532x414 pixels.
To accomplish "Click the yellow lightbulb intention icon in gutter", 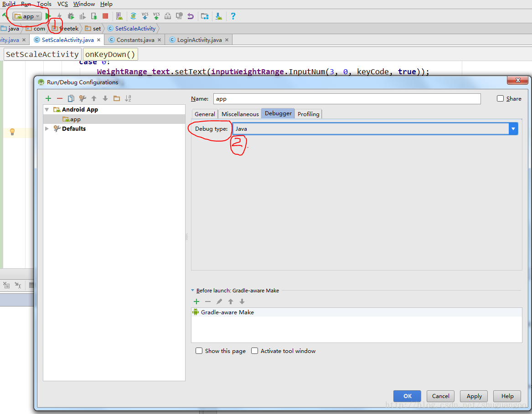I will (12, 132).
